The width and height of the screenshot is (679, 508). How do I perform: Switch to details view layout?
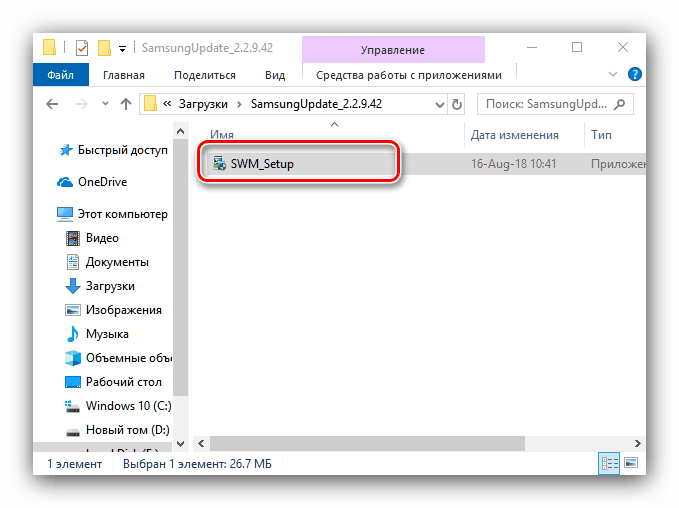click(609, 463)
